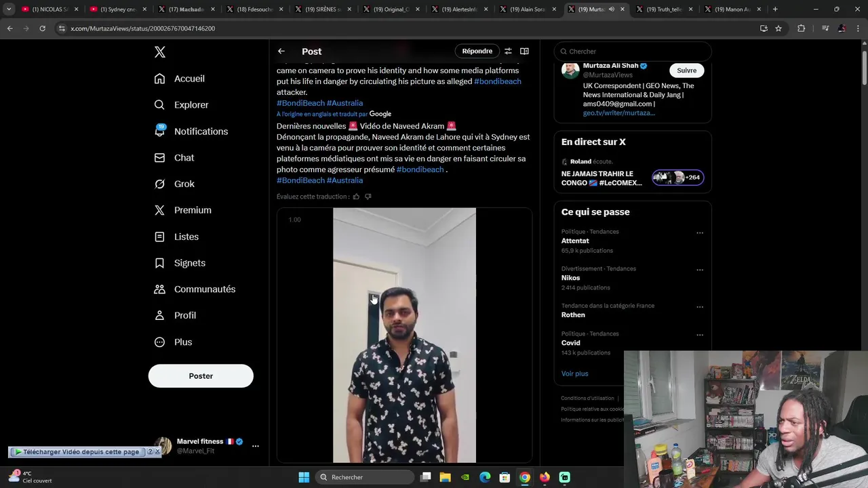Viewport: 868px width, 488px height.
Task: Open Chat messages
Action: [x=174, y=157]
